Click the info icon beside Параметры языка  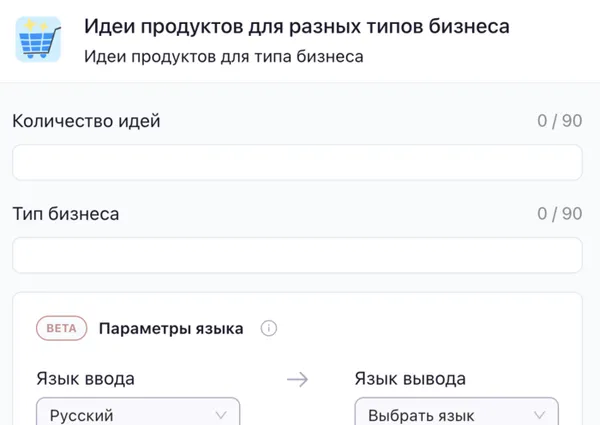coord(268,328)
